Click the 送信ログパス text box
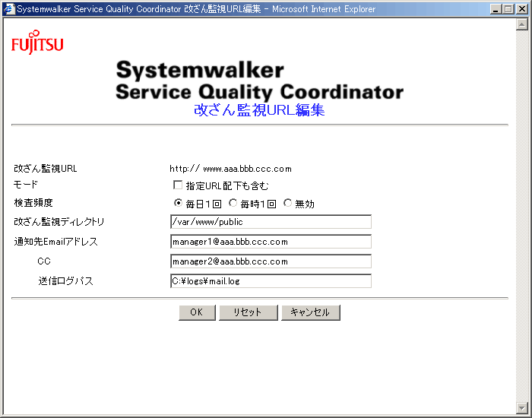 tap(271, 281)
